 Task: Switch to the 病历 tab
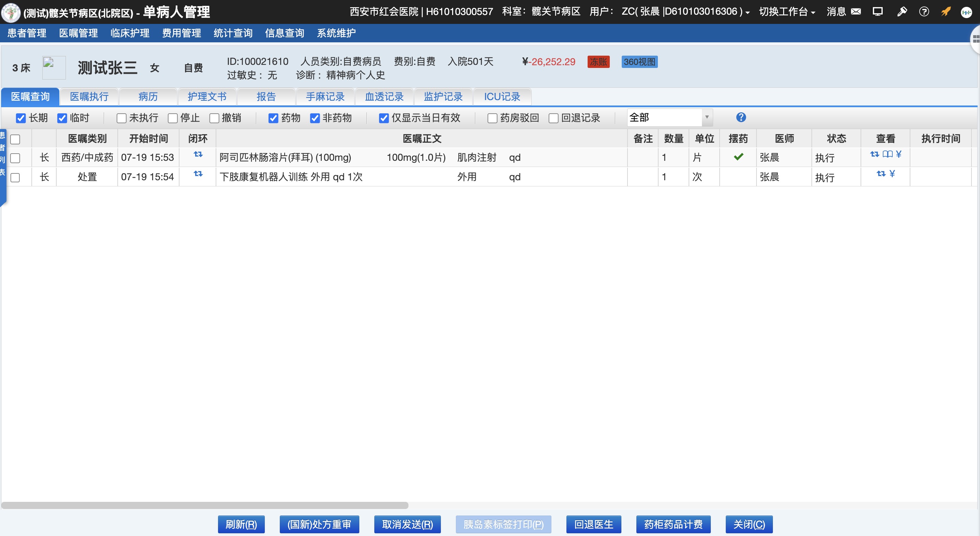(x=148, y=97)
